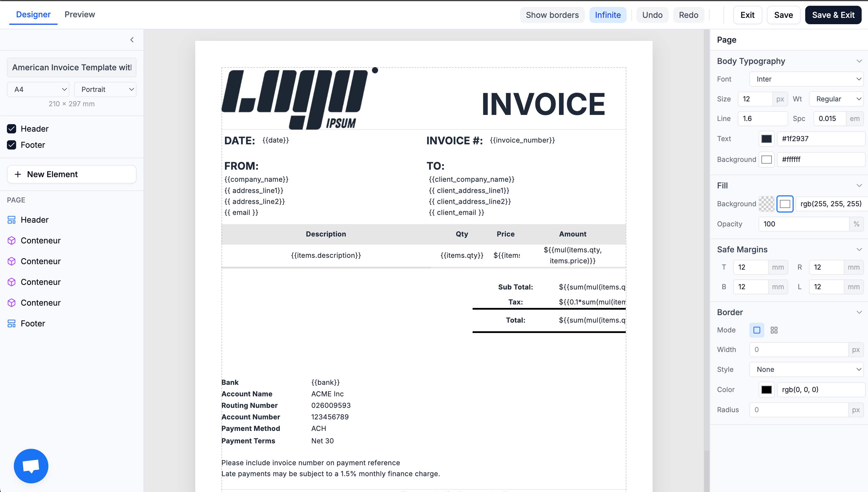
Task: Edit the template name input field
Action: pyautogui.click(x=71, y=67)
